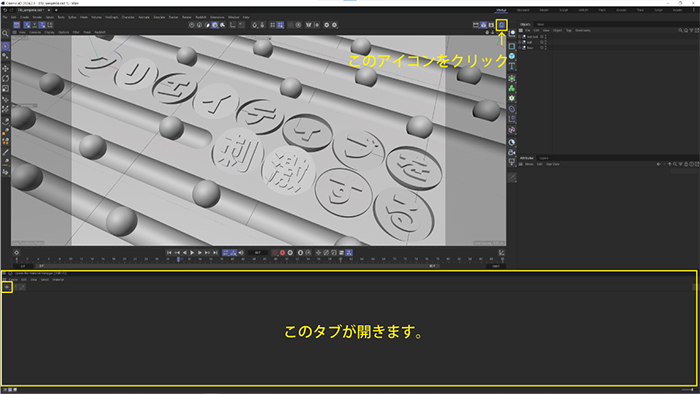Image resolution: width=700 pixels, height=394 pixels.
Task: Jump to the start of the animation
Action: (x=169, y=253)
